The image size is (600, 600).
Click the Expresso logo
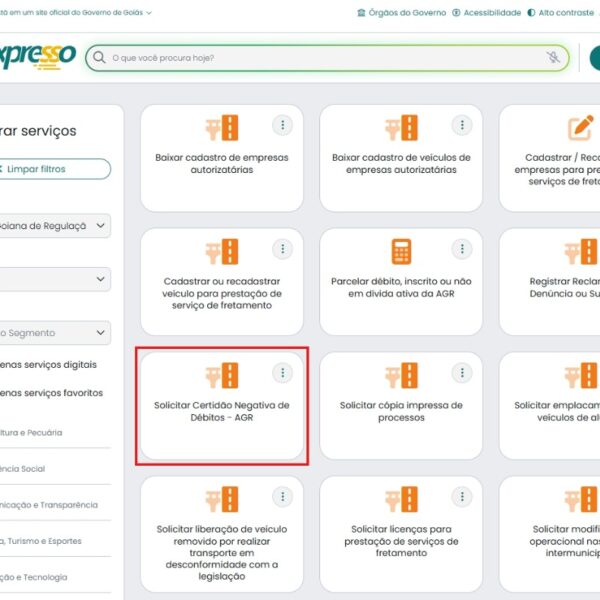[x=37, y=57]
